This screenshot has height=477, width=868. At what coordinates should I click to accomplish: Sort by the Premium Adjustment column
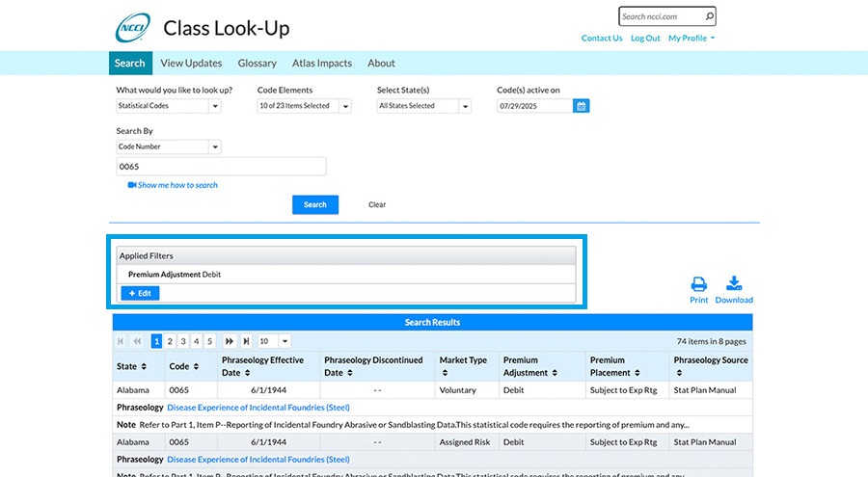555,373
